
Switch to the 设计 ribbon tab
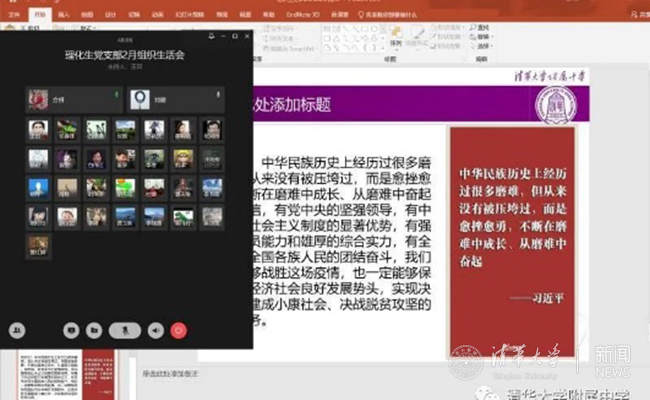click(x=110, y=16)
